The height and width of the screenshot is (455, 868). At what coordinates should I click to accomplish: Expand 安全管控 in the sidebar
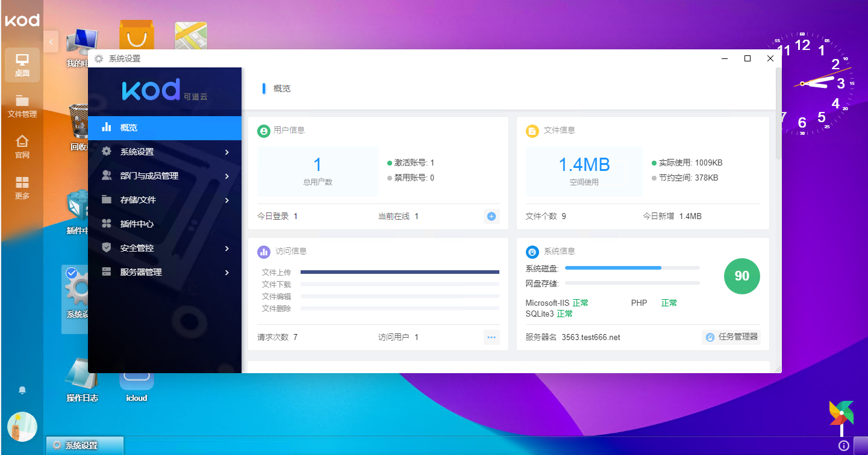click(165, 248)
